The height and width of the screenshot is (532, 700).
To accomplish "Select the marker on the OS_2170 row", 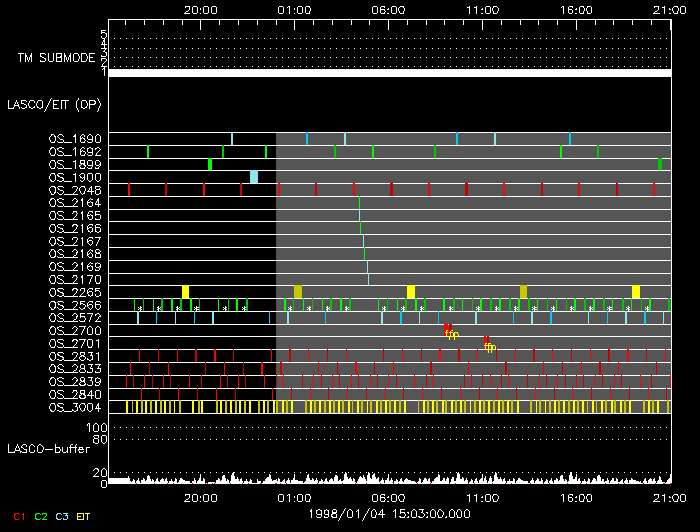I will pyautogui.click(x=368, y=279).
